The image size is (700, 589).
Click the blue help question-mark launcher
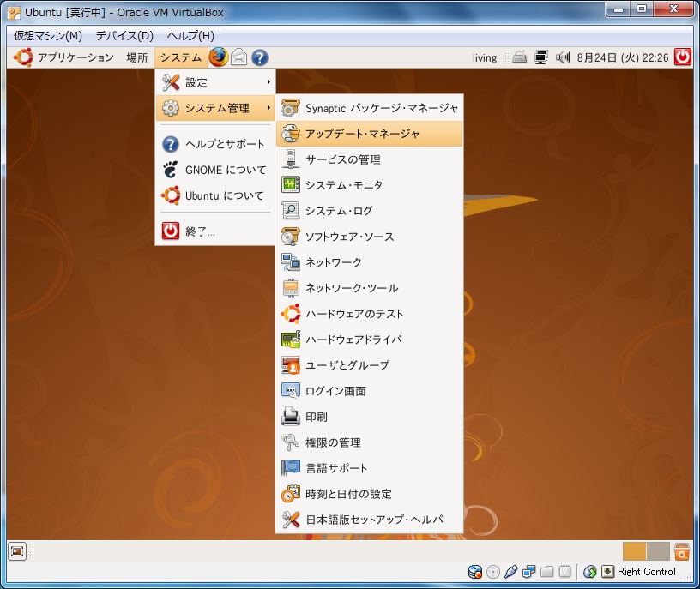(x=259, y=57)
